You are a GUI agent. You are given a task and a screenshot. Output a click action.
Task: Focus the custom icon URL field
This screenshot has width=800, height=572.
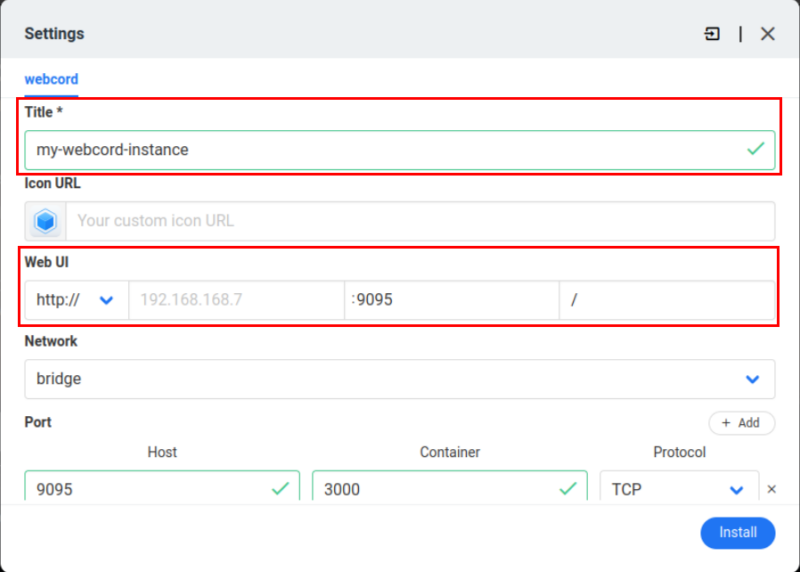pyautogui.click(x=420, y=221)
